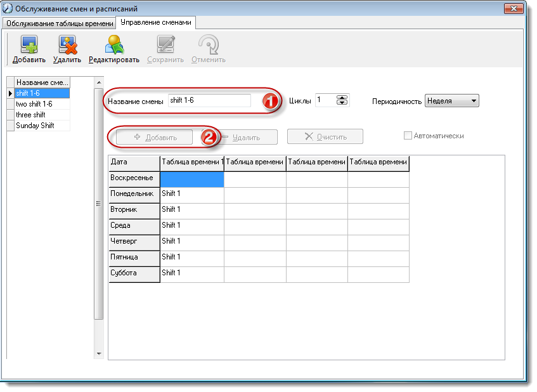537x392 pixels.
Task: Click the window title bar clock icon
Action: (x=8, y=9)
